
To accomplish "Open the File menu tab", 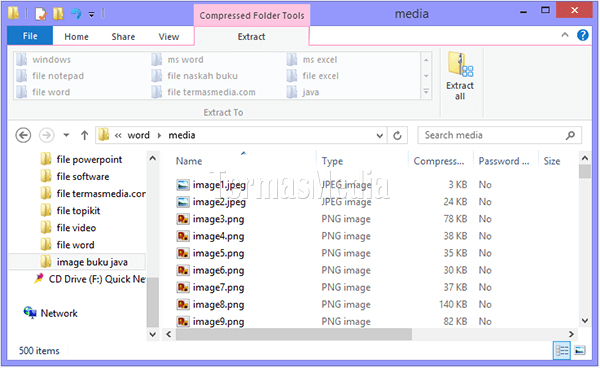I will pos(30,36).
